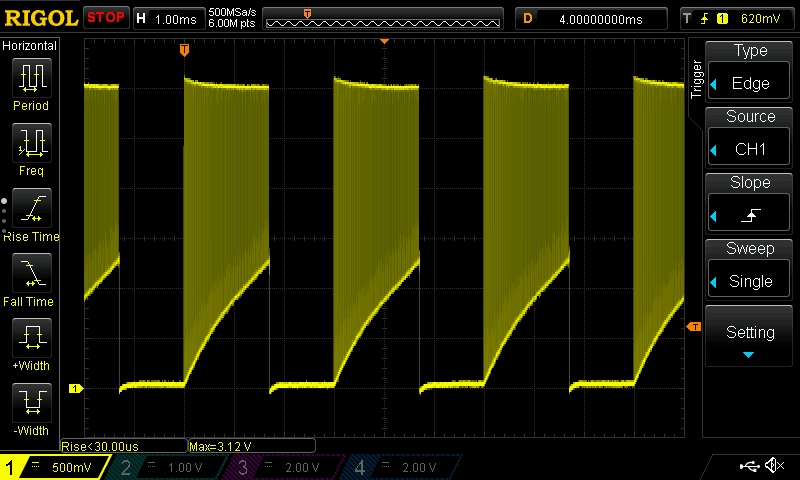Open the trigger Setting submenu
Screen dimensions: 800x480
pyautogui.click(x=750, y=337)
